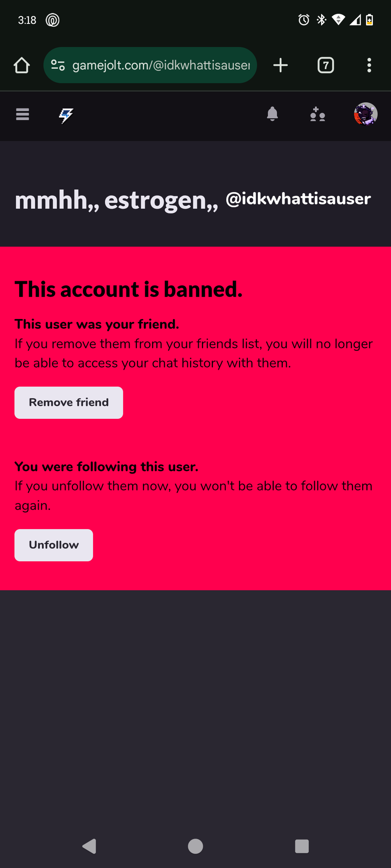The image size is (391, 868).
Task: Tap the alarm icon in status bar
Action: coord(304,20)
